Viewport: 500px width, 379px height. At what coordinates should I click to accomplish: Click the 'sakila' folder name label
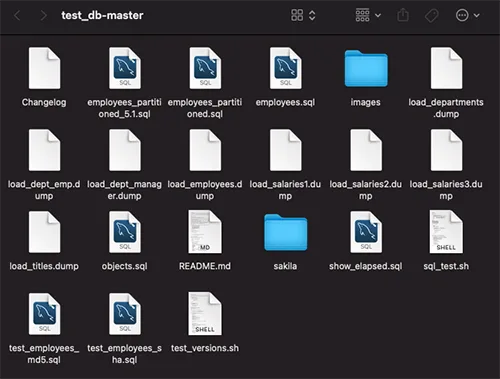click(285, 266)
